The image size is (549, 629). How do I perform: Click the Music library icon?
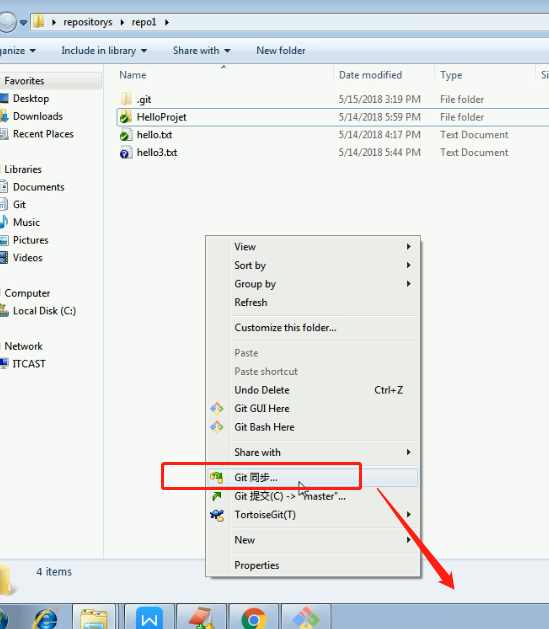(4, 222)
